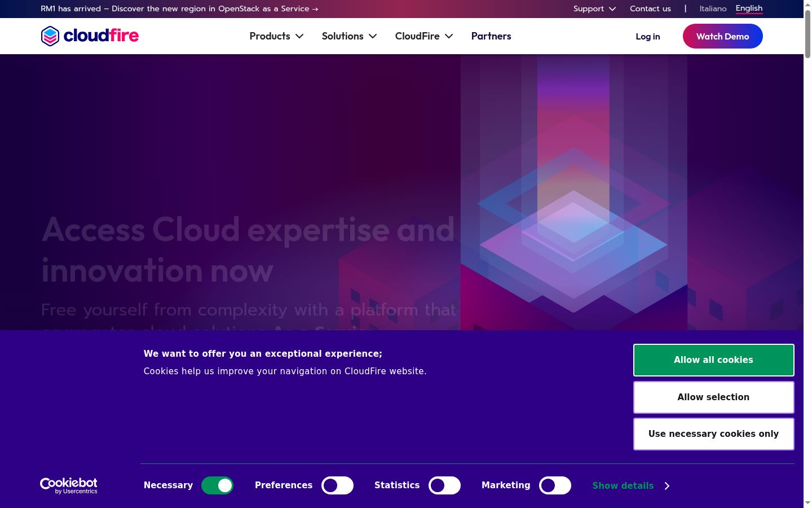Open the CloudFire dropdown menu
The width and height of the screenshot is (812, 508).
tap(424, 36)
